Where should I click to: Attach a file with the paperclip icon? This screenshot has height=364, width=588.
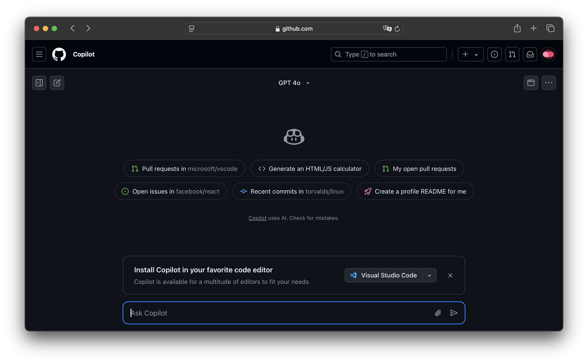(438, 313)
